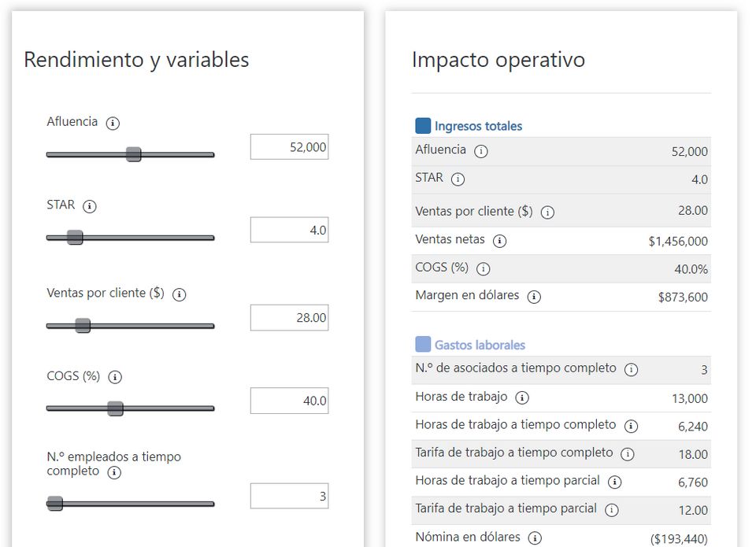Click info icon beside STAR slider label

tap(89, 206)
